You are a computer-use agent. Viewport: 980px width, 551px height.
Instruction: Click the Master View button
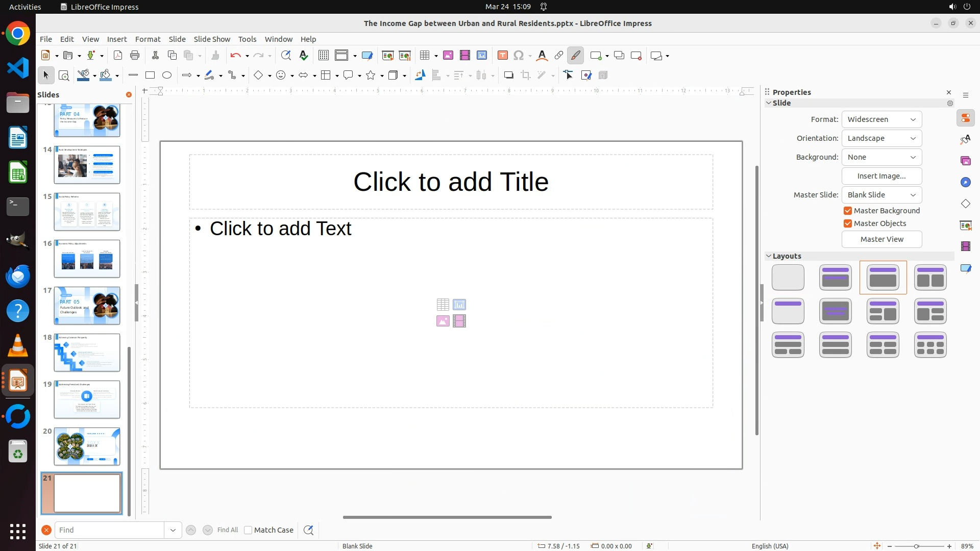click(x=881, y=239)
